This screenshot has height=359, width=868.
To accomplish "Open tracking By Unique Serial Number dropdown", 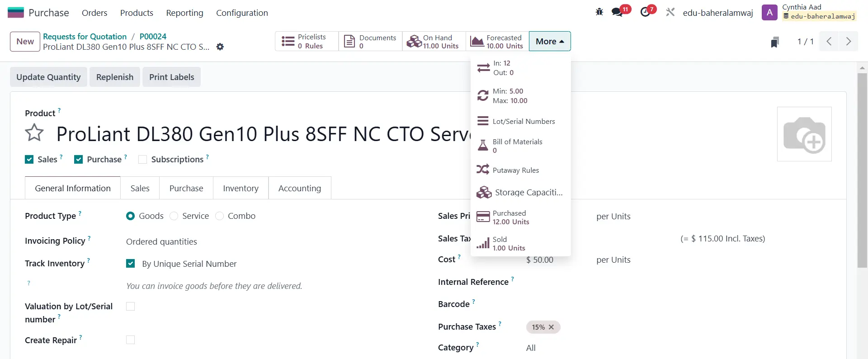I will tap(189, 264).
